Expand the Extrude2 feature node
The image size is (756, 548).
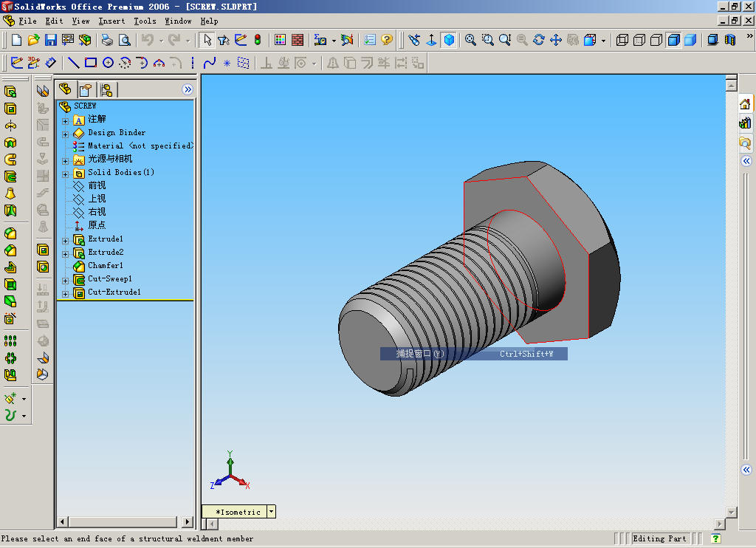click(65, 254)
